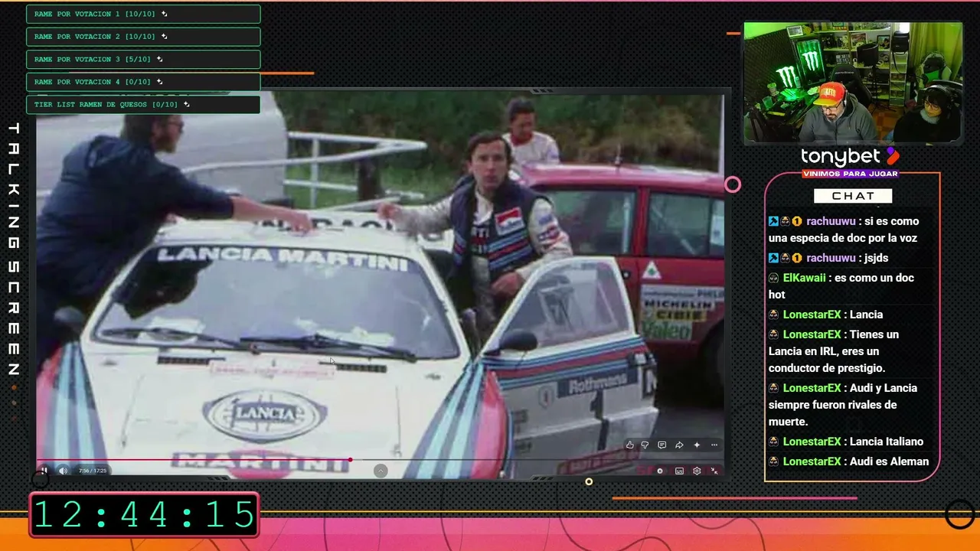Toggle the autoplay switch in player

pos(660,471)
